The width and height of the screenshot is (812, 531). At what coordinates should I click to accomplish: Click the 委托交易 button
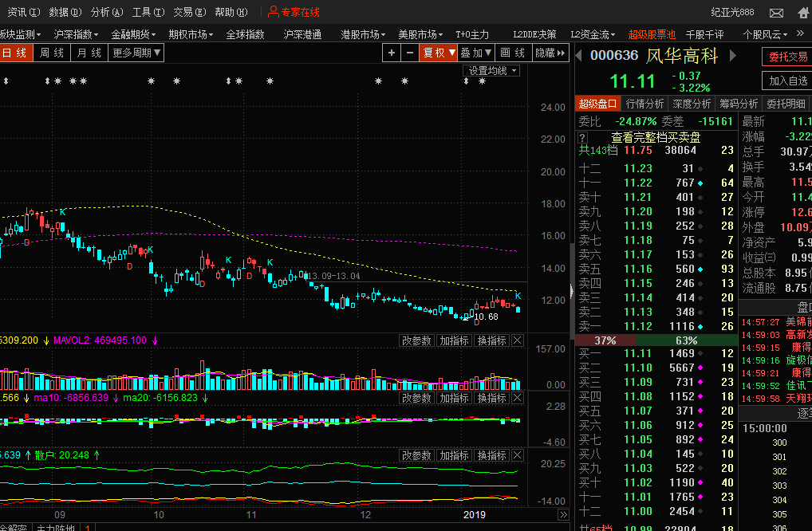(787, 57)
